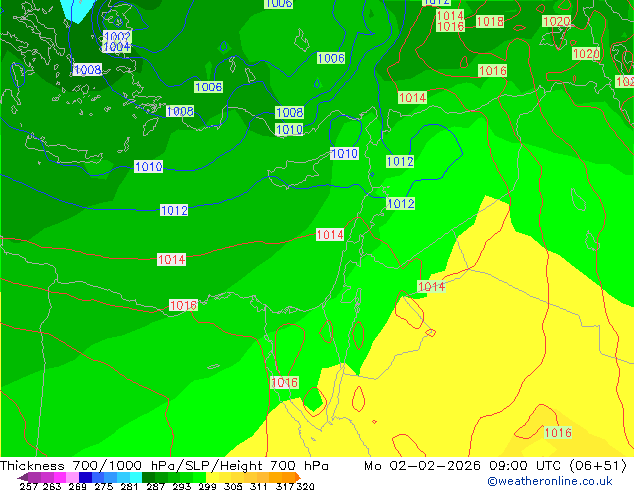The height and width of the screenshot is (490, 634).
Task: Click the legend value 281
Action: pyautogui.click(x=129, y=486)
